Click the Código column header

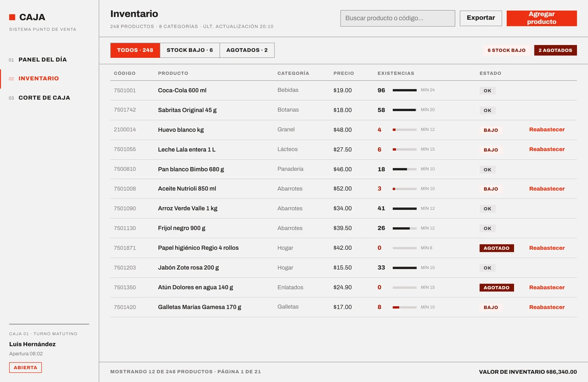(125, 73)
